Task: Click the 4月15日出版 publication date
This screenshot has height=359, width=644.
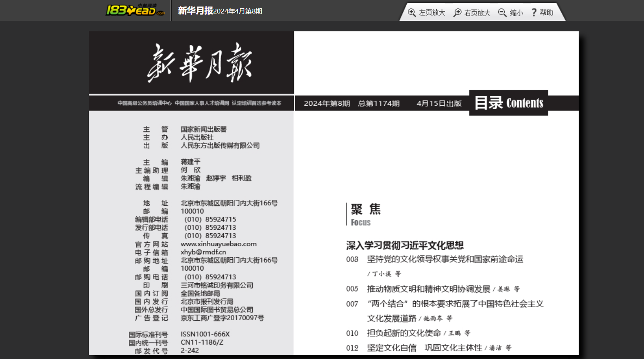Action: (x=439, y=104)
